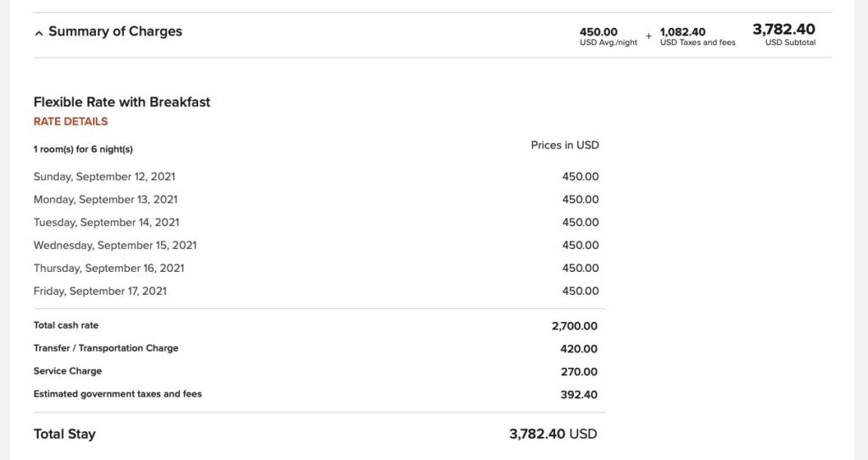Click the Total Stay label
This screenshot has height=460, width=868.
point(64,434)
